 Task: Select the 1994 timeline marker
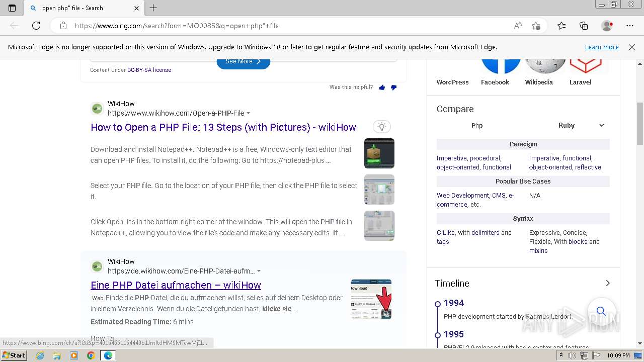pyautogui.click(x=438, y=304)
